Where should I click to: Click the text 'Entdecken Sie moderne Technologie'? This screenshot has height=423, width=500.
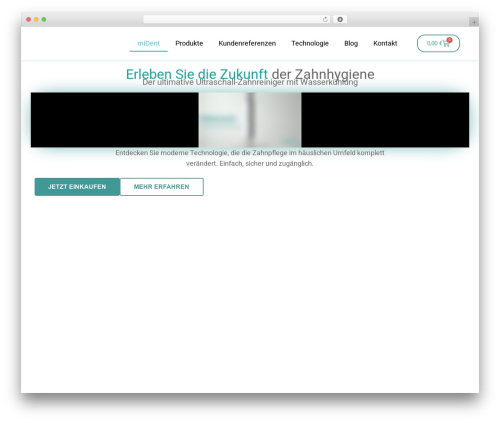[x=171, y=153]
